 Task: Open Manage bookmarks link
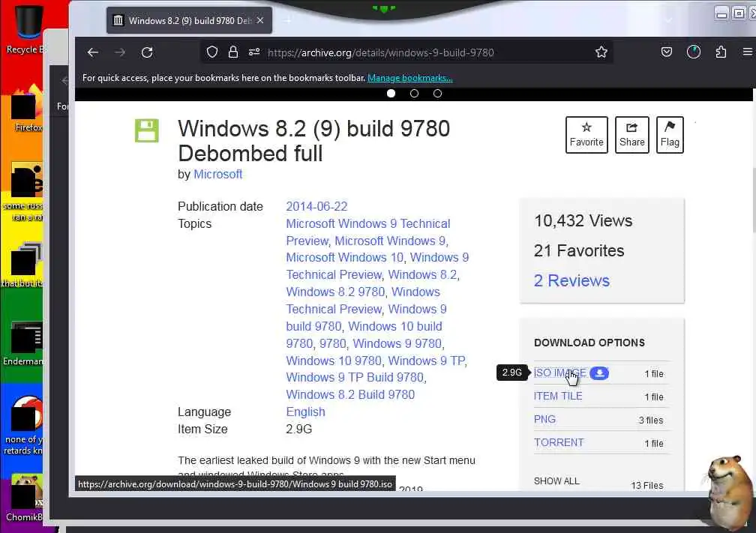point(409,78)
